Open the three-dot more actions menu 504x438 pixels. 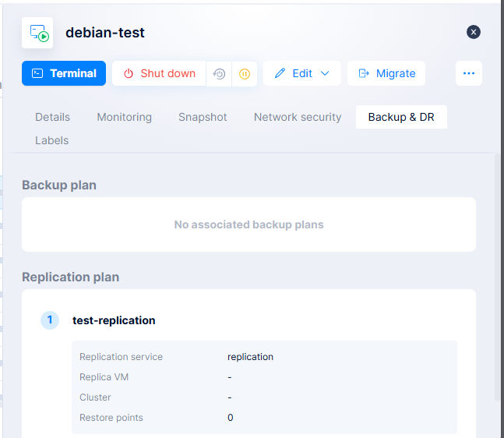469,73
